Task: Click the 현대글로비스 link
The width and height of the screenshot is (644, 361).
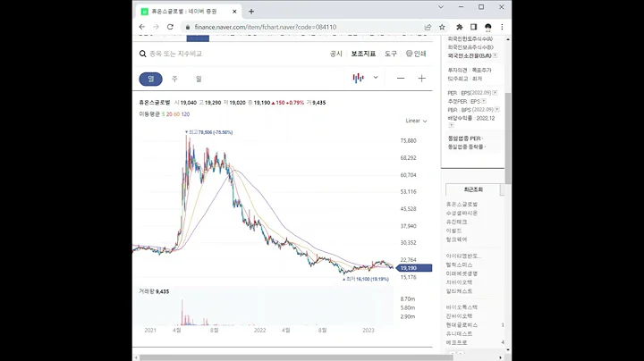Action: pyautogui.click(x=462, y=325)
